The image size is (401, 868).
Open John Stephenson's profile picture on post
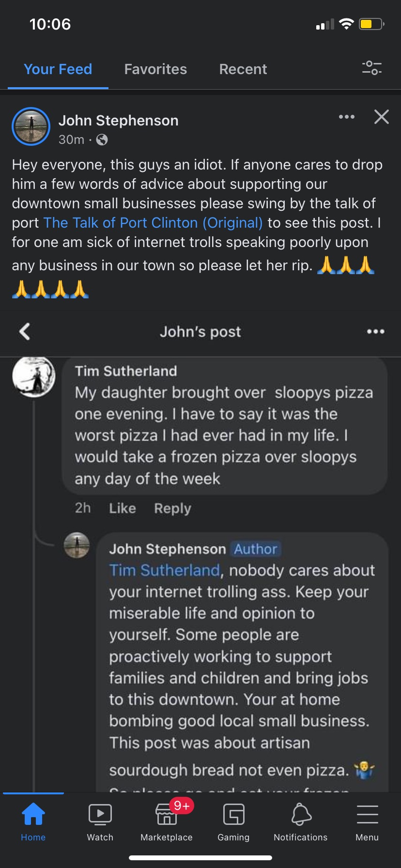click(31, 126)
